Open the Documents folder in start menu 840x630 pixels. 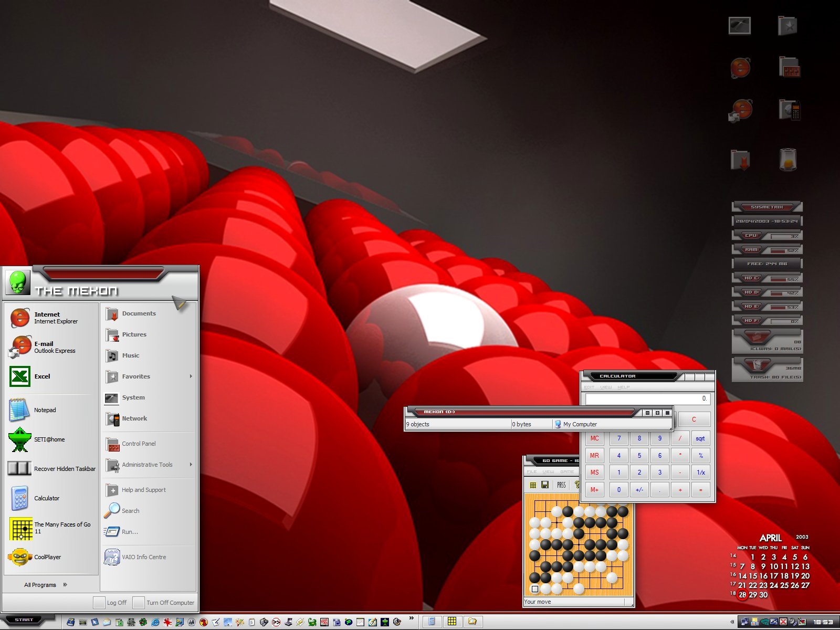tap(149, 314)
